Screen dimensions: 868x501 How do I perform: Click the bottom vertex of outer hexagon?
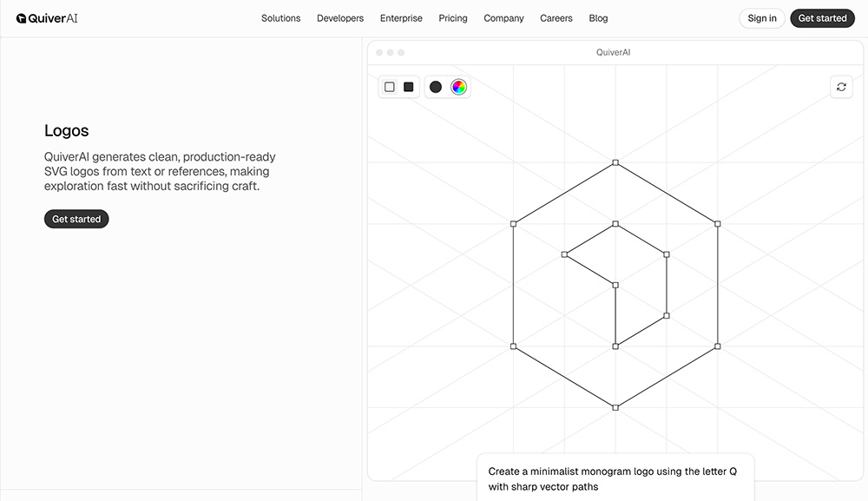click(615, 407)
